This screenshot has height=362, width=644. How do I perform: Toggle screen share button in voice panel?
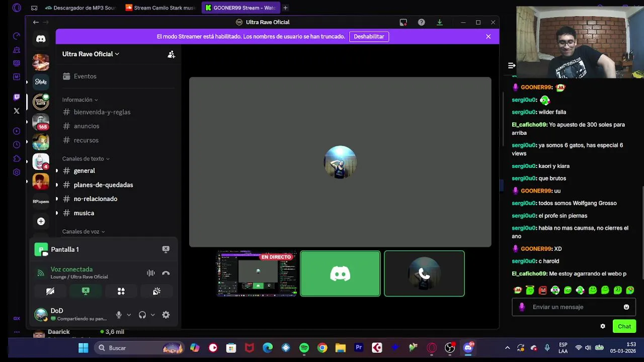86,291
